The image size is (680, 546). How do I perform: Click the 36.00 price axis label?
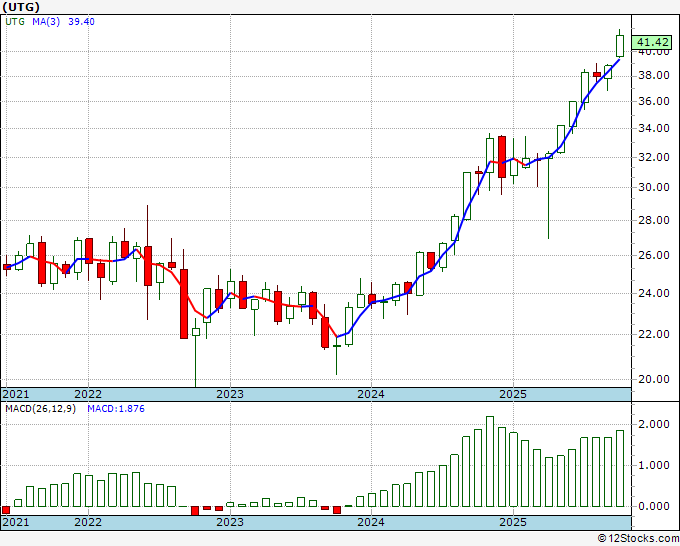654,101
